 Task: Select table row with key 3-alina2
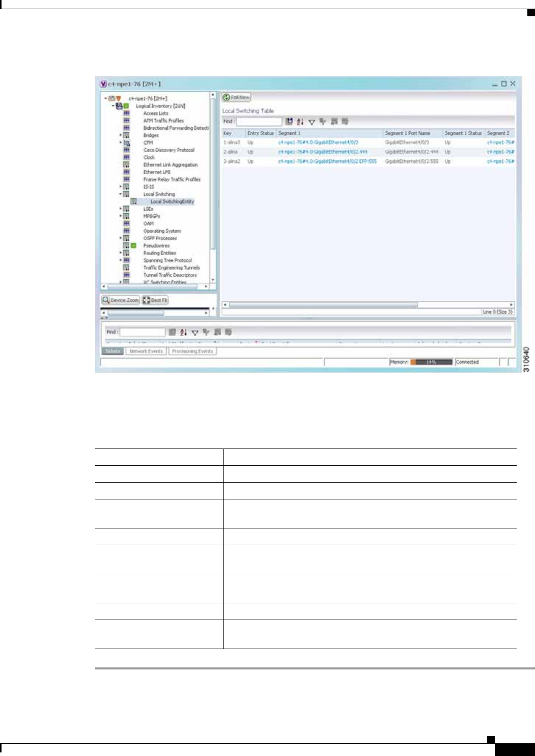(368, 161)
